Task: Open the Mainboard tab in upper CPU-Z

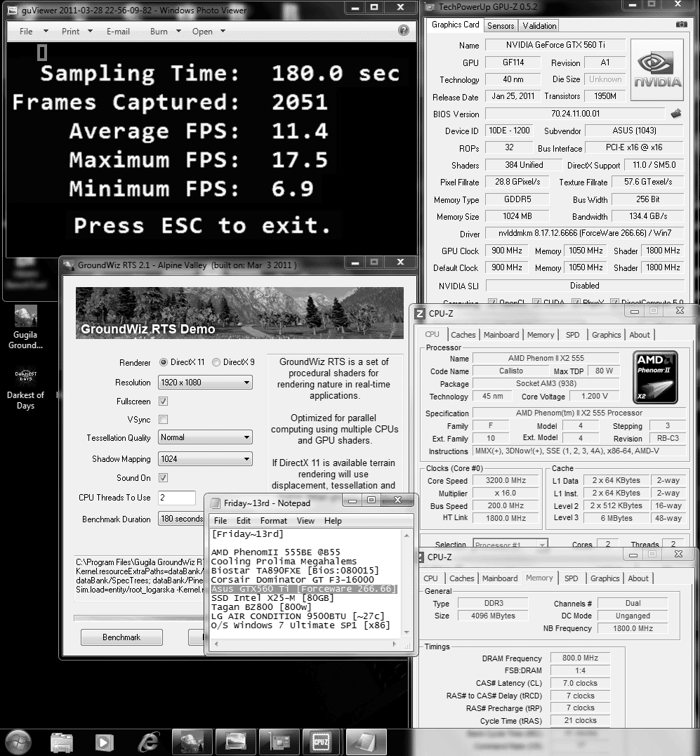Action: pyautogui.click(x=501, y=335)
